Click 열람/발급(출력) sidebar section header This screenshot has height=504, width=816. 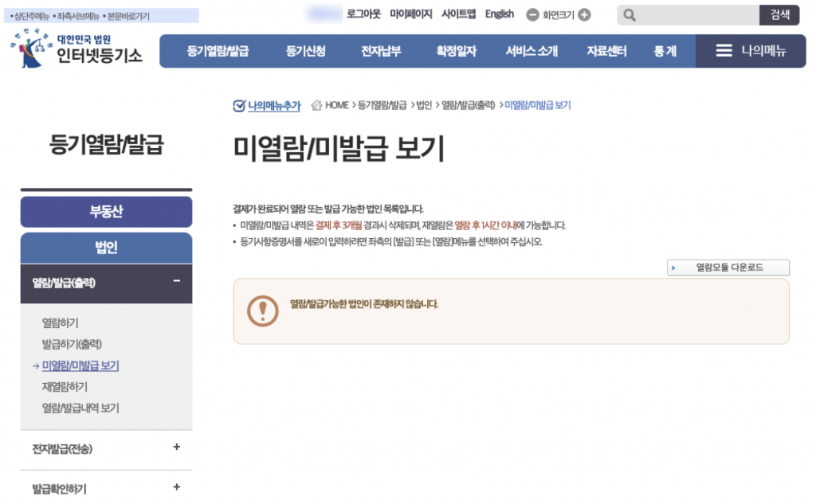(106, 283)
